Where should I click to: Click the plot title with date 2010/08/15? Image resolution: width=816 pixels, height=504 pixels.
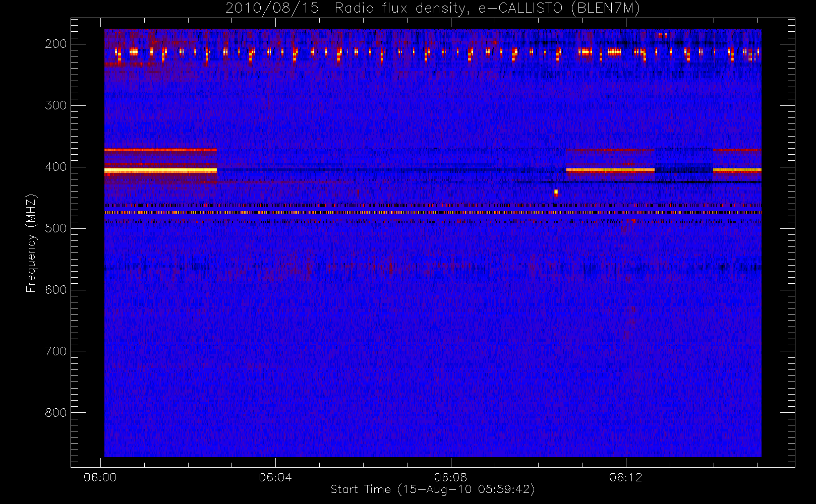(x=432, y=9)
